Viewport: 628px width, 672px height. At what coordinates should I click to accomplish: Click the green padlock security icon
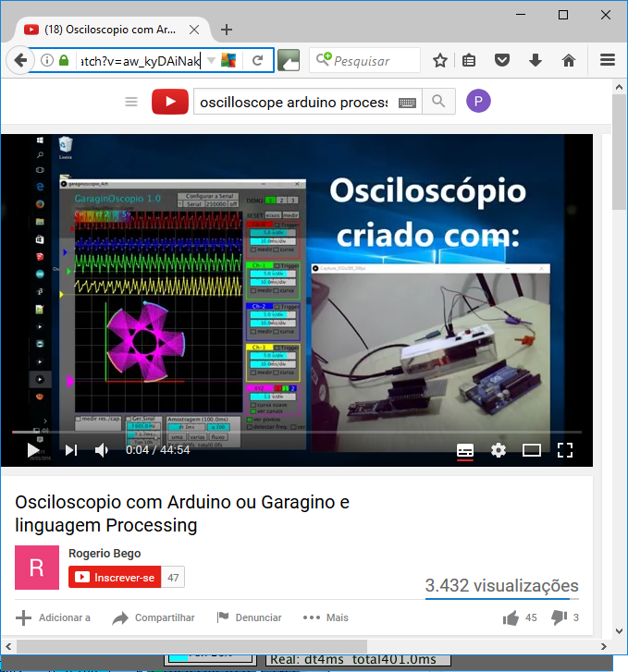[x=64, y=60]
